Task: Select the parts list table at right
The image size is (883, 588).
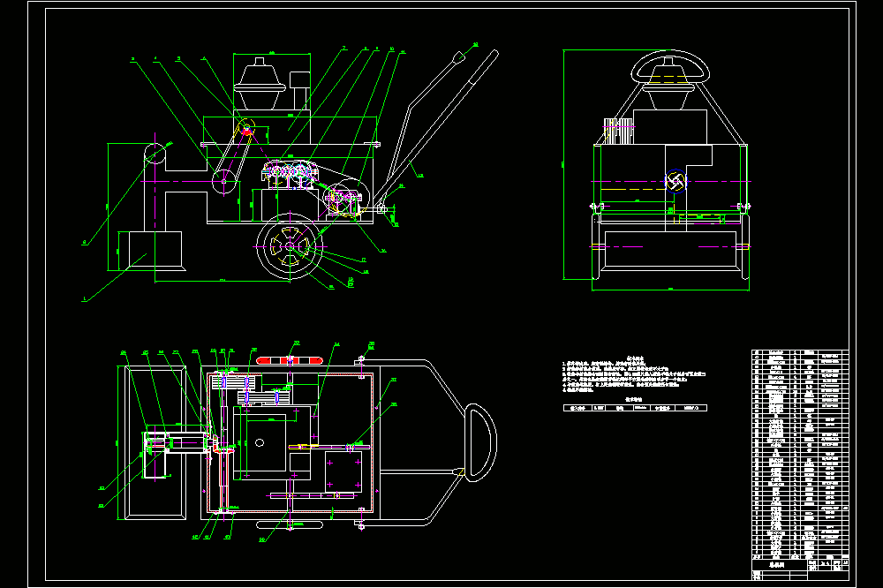Action: pyautogui.click(x=800, y=454)
